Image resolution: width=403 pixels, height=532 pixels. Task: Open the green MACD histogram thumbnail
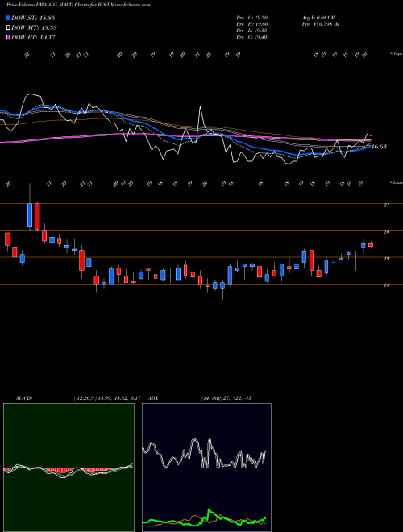tap(69, 468)
